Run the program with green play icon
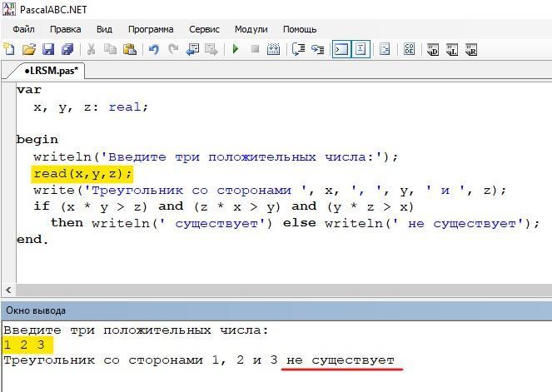Viewport: 552px width, 392px height. pyautogui.click(x=236, y=49)
